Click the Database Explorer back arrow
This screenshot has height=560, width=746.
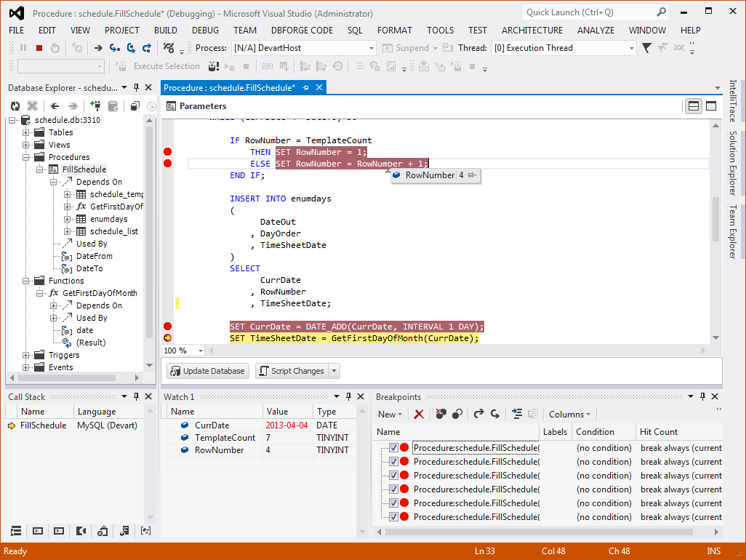point(55,106)
